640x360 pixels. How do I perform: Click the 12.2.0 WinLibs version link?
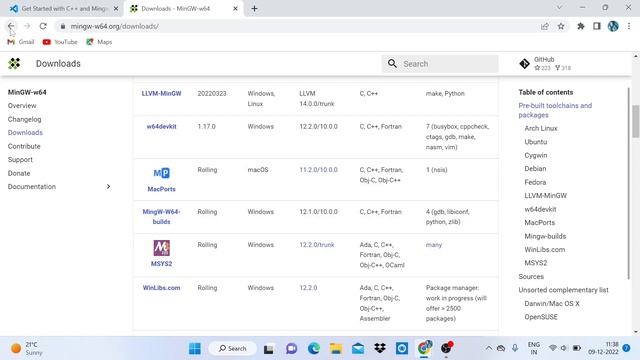pos(308,288)
